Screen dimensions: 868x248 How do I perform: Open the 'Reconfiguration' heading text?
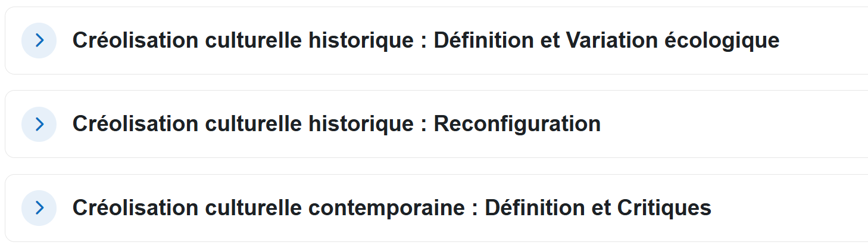click(517, 124)
